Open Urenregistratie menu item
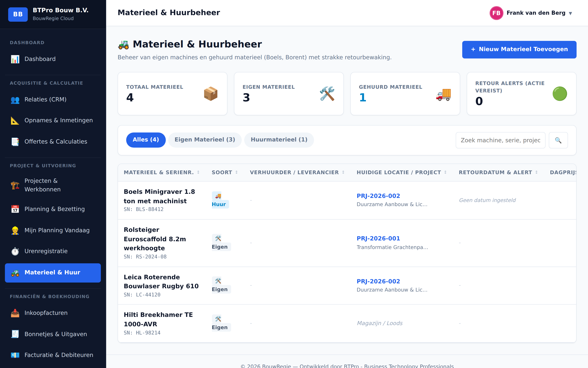Image resolution: width=588 pixels, height=368 pixels. (x=53, y=251)
